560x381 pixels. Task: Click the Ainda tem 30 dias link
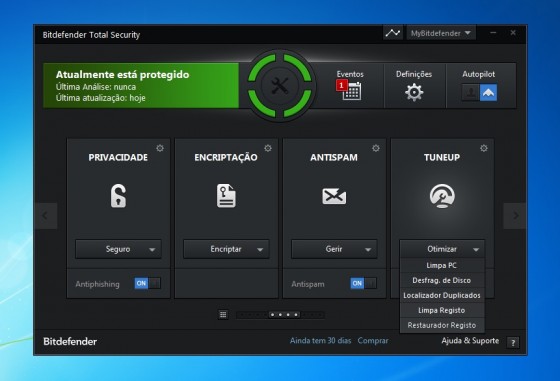point(320,341)
